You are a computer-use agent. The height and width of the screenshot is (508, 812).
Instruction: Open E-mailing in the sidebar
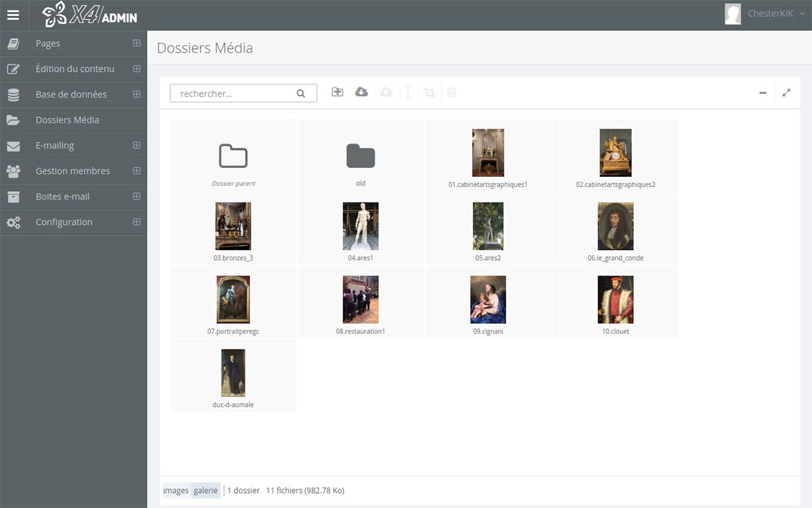pyautogui.click(x=73, y=146)
